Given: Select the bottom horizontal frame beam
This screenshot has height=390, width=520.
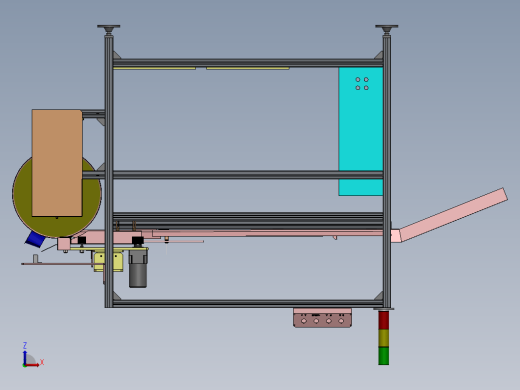Looking at the screenshot, I should coord(248,303).
